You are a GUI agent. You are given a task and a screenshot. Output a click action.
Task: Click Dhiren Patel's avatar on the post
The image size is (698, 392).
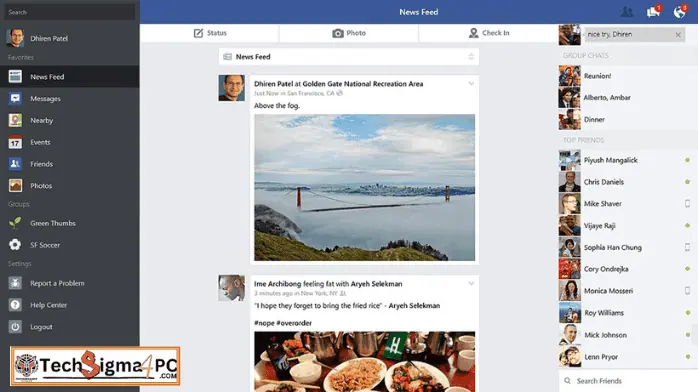pos(231,88)
